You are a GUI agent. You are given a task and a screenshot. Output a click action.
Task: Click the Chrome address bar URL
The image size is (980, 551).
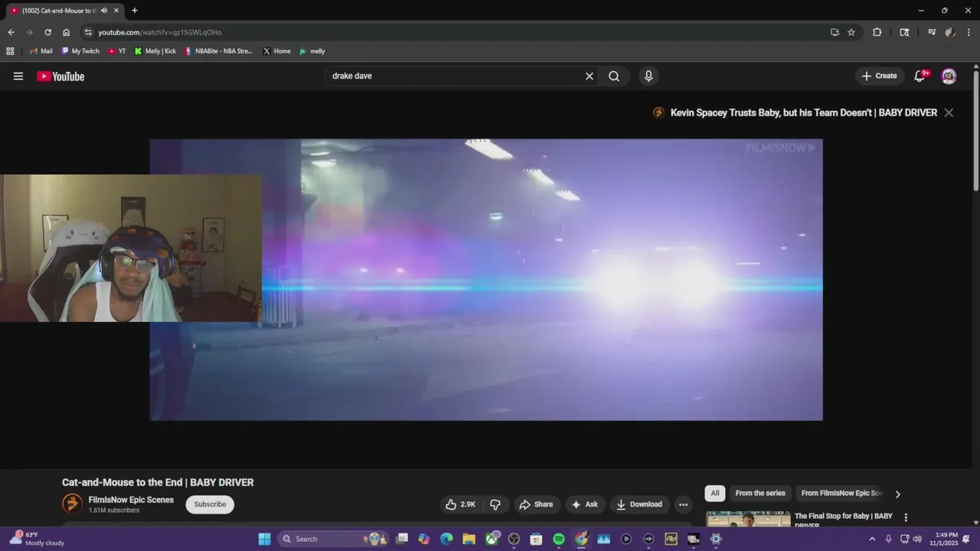160,32
